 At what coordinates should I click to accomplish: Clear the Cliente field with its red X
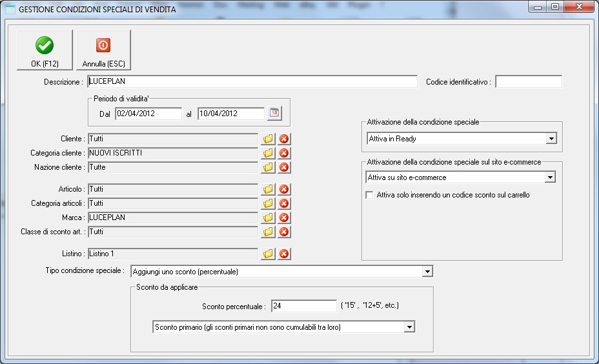284,139
